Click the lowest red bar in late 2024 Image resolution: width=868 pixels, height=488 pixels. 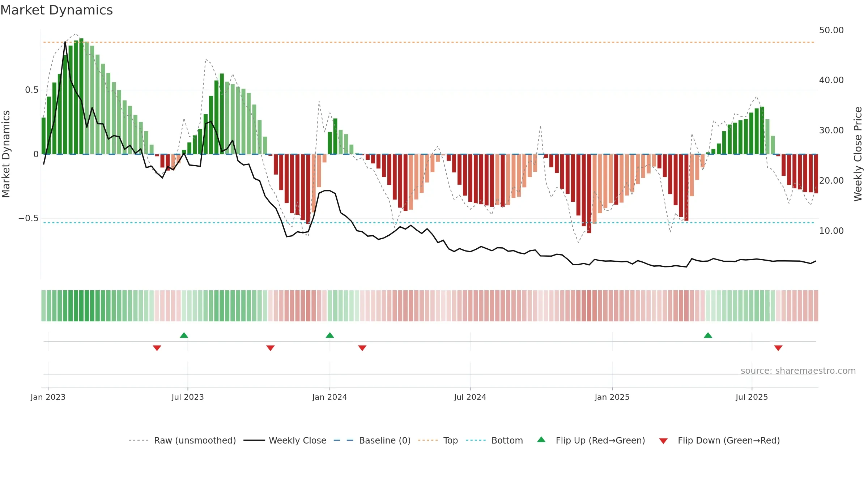pos(589,194)
